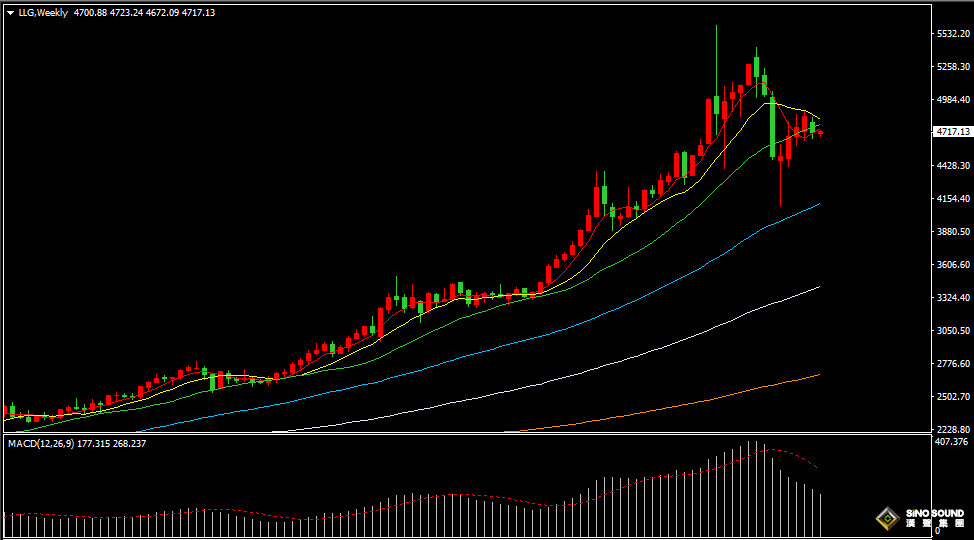
Task: Click the OHLC values in the chart header
Action: [x=144, y=13]
